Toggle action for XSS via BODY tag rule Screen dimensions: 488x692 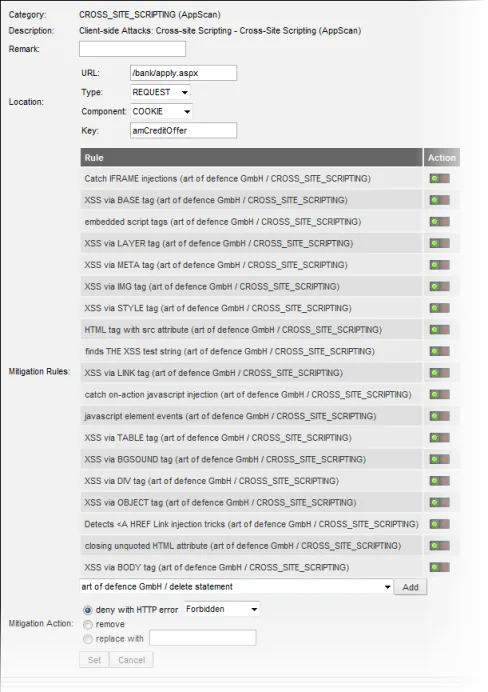pyautogui.click(x=440, y=568)
